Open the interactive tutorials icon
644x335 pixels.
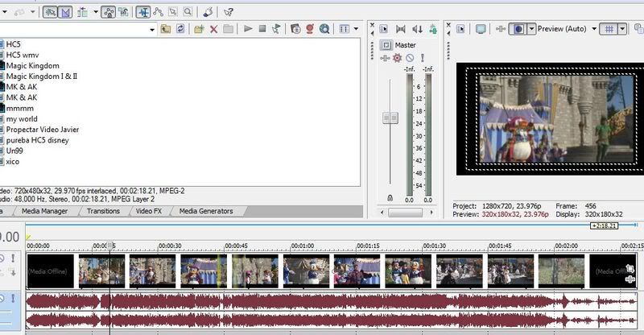(208, 12)
